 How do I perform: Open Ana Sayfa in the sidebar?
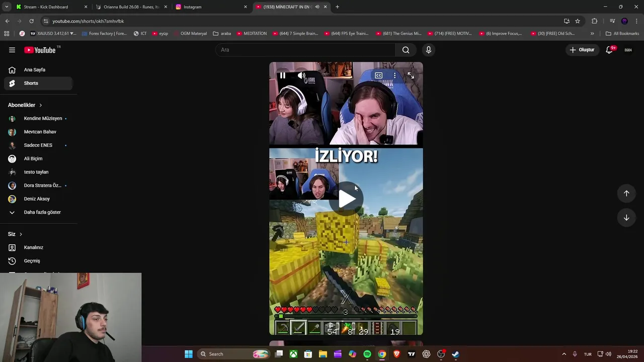pyautogui.click(x=38, y=70)
